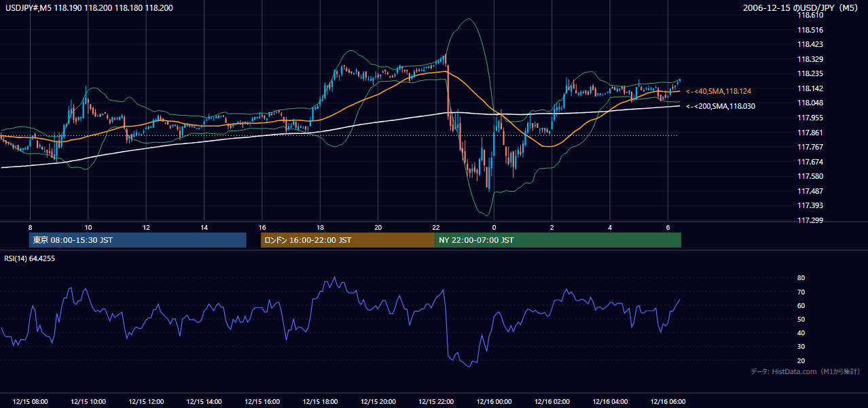Image resolution: width=868 pixels, height=408 pixels.
Task: Click the '<-<40,SMA,118.124' moving average label
Action: coord(719,91)
